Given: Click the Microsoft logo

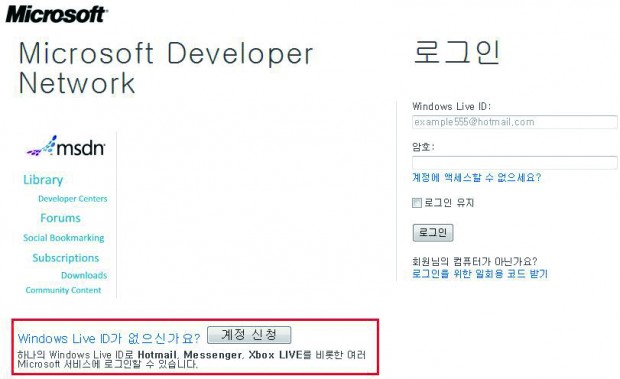Looking at the screenshot, I should pos(56,14).
